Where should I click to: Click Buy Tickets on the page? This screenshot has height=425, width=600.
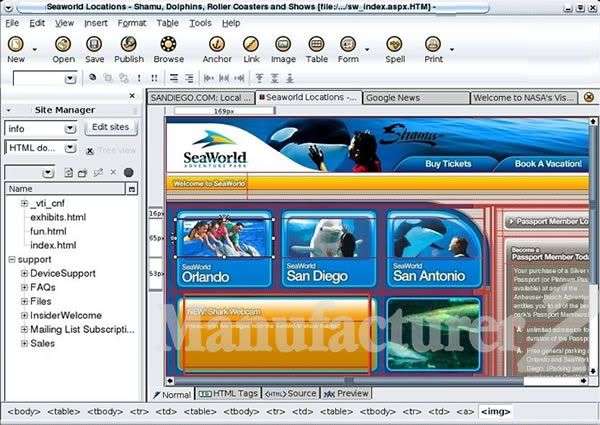tap(448, 164)
